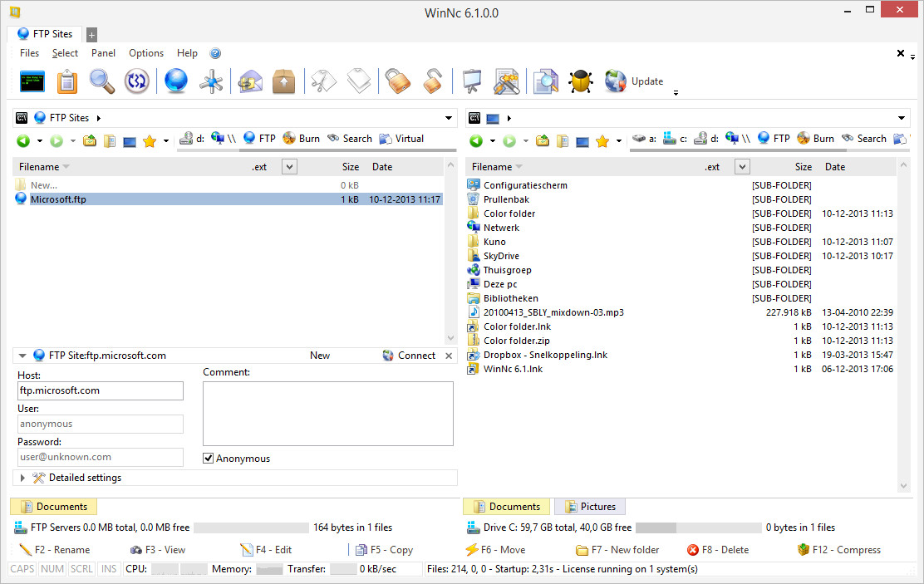Switch to the Pictures tab
This screenshot has width=924, height=584.
click(x=590, y=507)
